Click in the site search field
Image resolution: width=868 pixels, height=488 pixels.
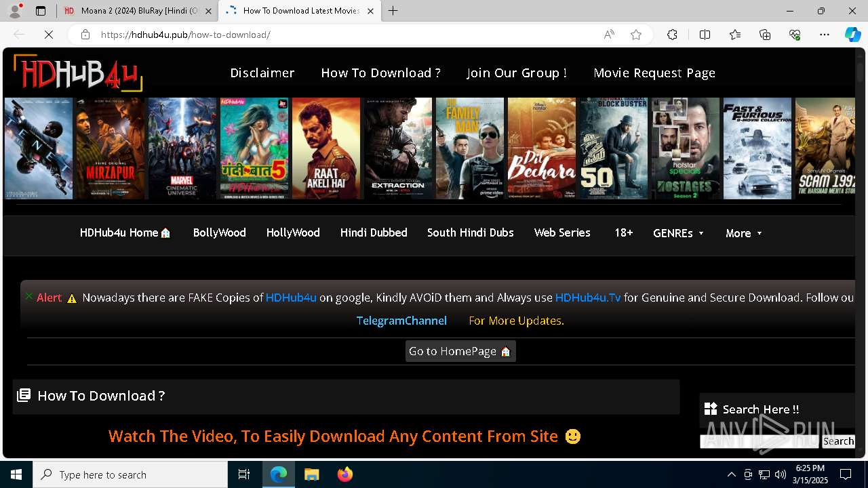[759, 441]
